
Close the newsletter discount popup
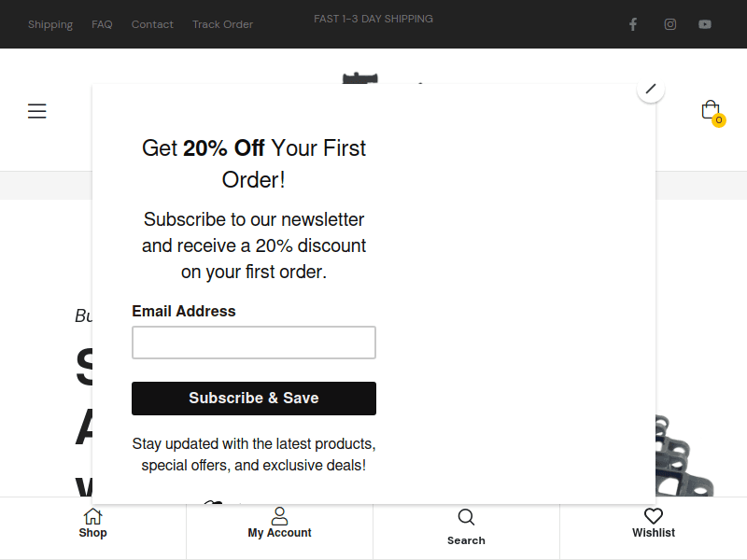pos(651,89)
